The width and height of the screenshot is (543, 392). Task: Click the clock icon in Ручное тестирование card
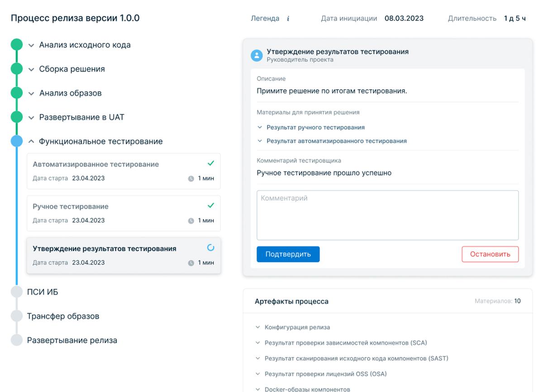tap(191, 221)
